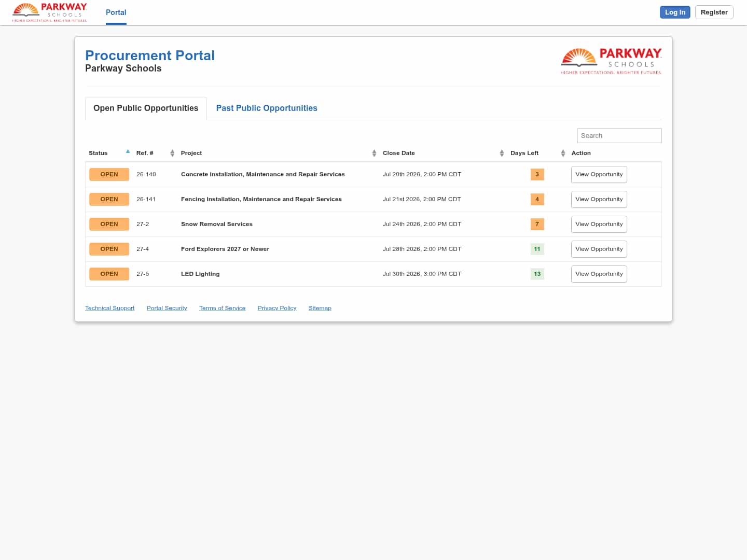The image size is (747, 560).
Task: Switch to Past Public Opportunities tab
Action: coord(267,108)
